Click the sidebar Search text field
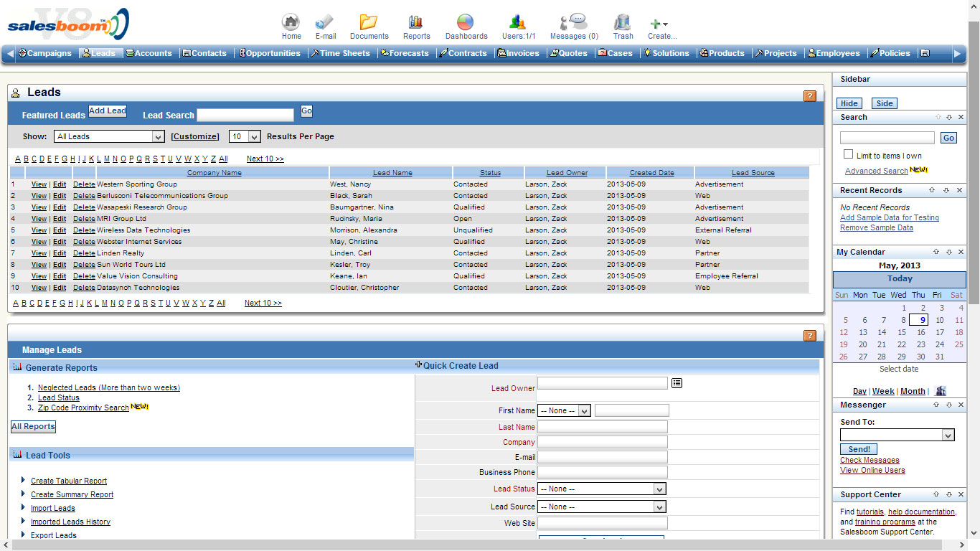Screen dimensions: 980x551 pos(887,138)
